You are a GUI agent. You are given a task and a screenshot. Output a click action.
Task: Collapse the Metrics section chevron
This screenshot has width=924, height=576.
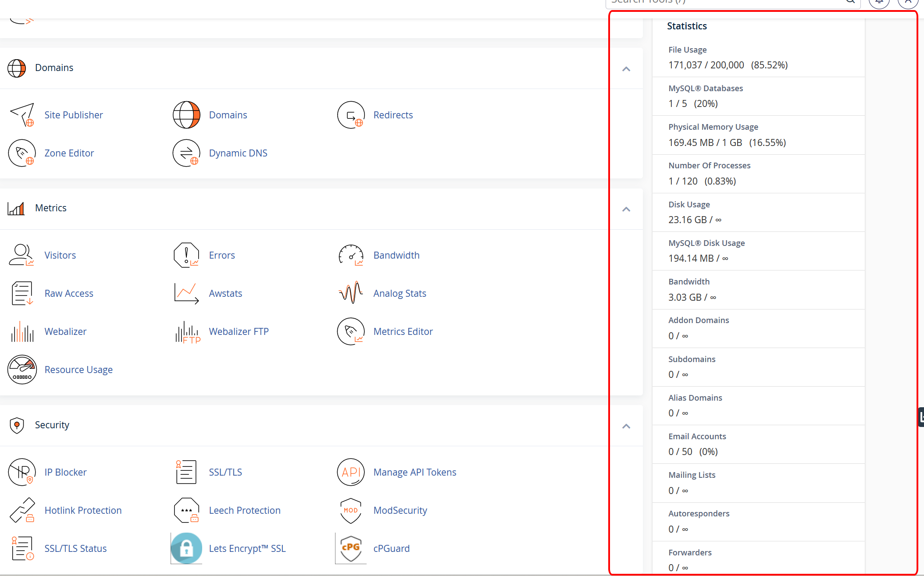pos(626,209)
